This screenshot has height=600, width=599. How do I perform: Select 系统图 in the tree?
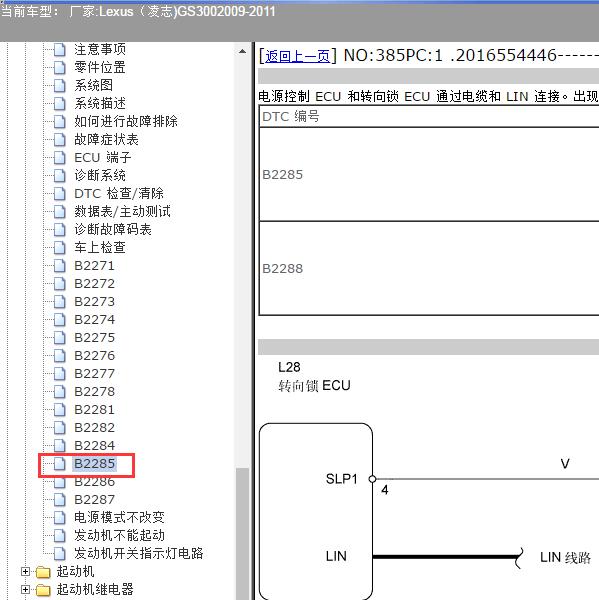(x=93, y=85)
